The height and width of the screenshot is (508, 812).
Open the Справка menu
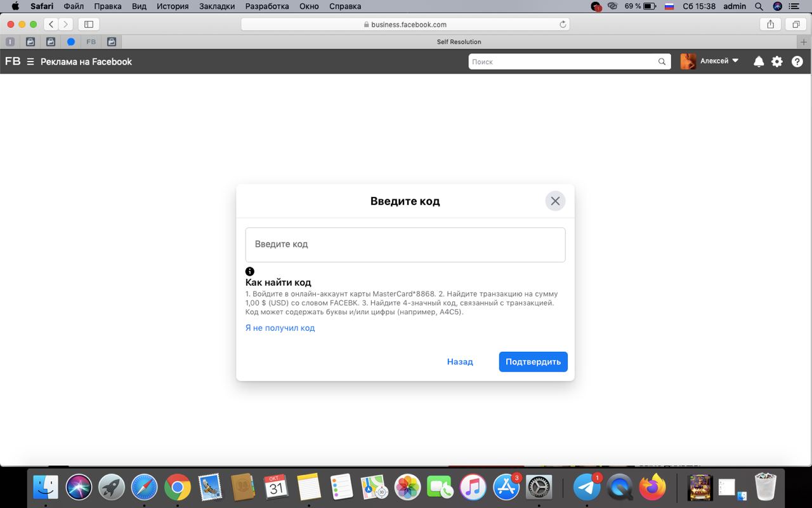tap(345, 6)
